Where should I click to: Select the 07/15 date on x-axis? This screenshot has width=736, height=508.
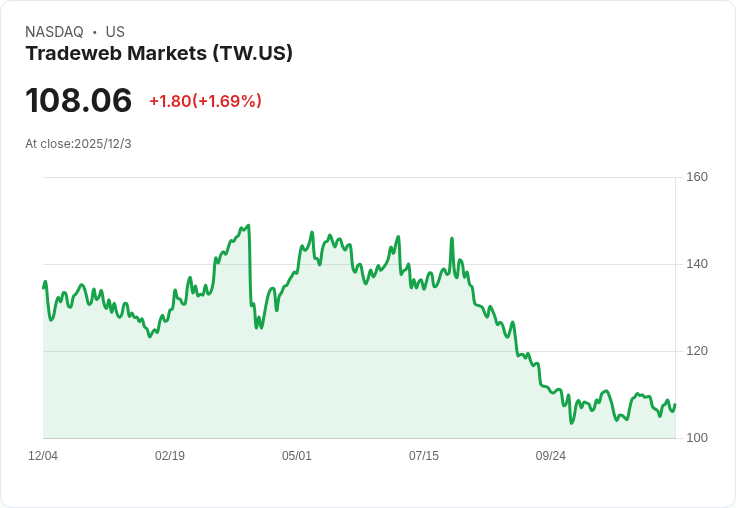(424, 456)
